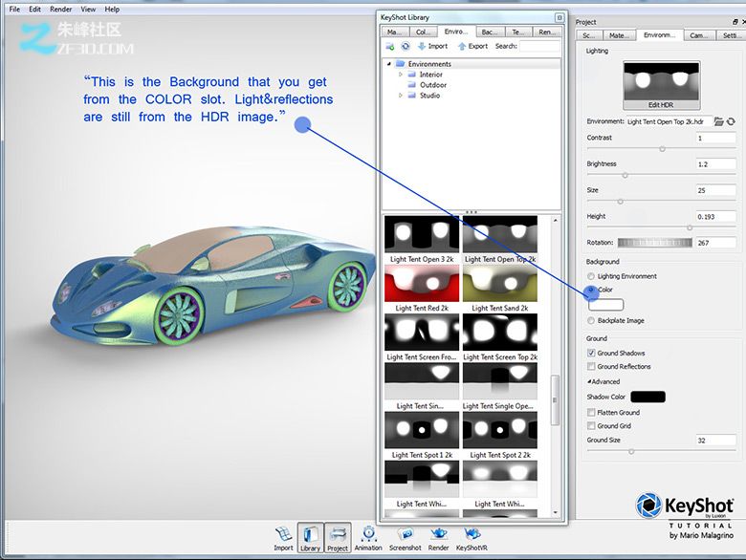The width and height of the screenshot is (746, 560).
Task: Switch to Library Col... colors tab
Action: coord(424,32)
